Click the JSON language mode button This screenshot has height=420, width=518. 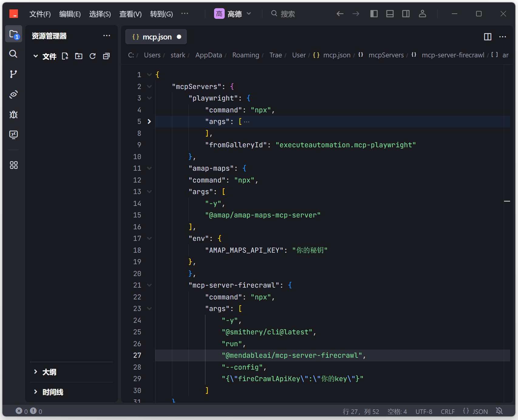(x=475, y=411)
